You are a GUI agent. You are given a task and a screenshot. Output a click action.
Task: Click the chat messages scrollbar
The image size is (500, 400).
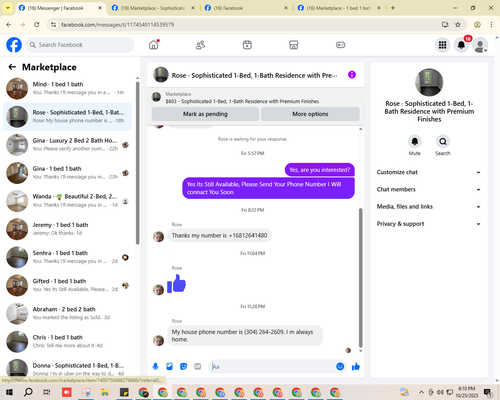[x=360, y=277]
